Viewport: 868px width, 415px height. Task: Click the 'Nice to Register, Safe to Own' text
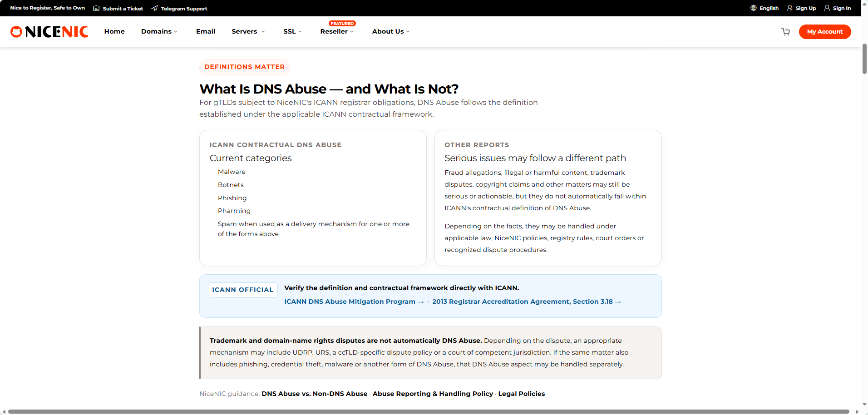click(48, 8)
